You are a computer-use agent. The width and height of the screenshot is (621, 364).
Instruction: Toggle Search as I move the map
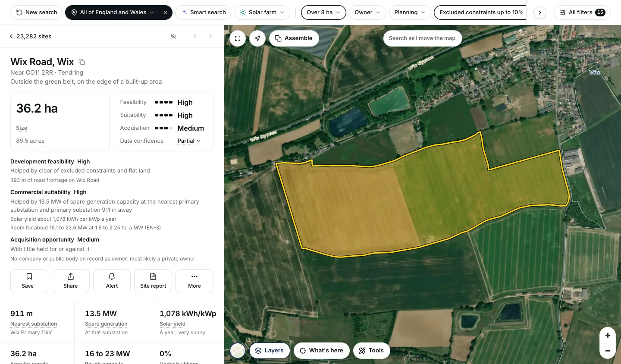(x=422, y=38)
